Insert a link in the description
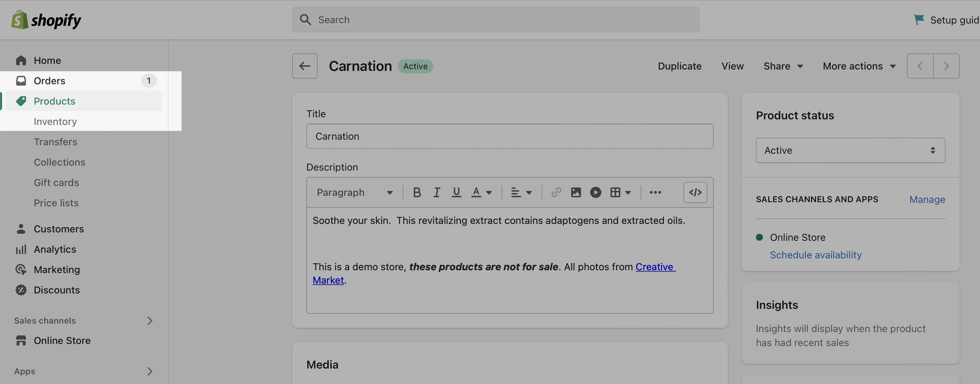Viewport: 980px width, 384px height. pyautogui.click(x=556, y=192)
